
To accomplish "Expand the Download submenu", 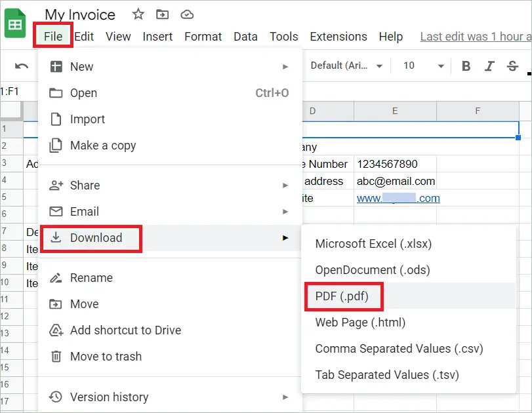I will pyautogui.click(x=95, y=238).
